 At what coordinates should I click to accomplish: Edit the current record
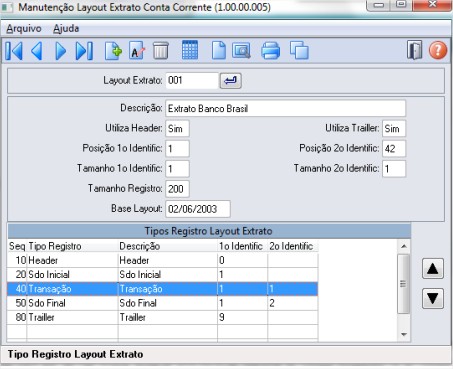pos(137,51)
